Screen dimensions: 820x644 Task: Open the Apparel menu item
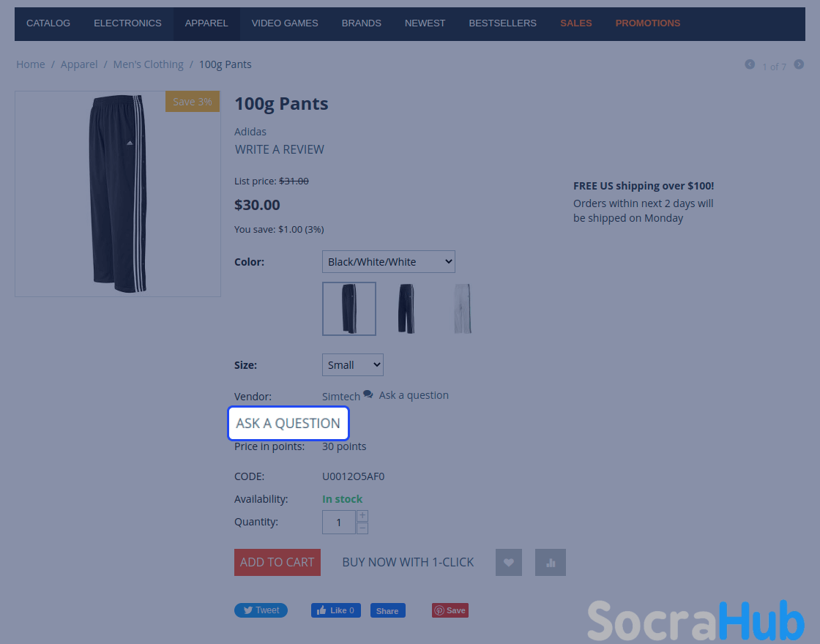coord(206,23)
